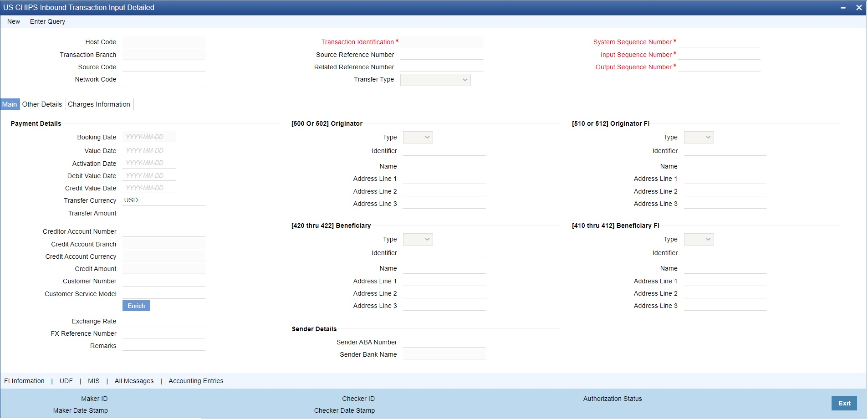Screen dimensions: 868x420
Task: Click the Exit button
Action: [x=844, y=403]
